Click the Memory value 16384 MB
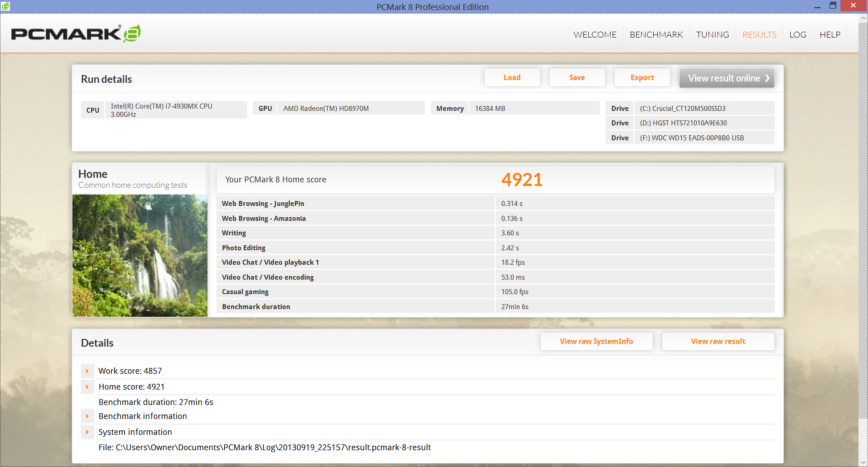This screenshot has height=467, width=868. pyautogui.click(x=490, y=109)
